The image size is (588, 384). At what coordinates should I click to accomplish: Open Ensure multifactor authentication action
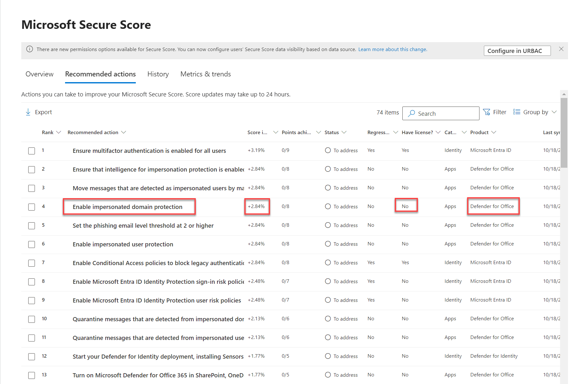[149, 151]
